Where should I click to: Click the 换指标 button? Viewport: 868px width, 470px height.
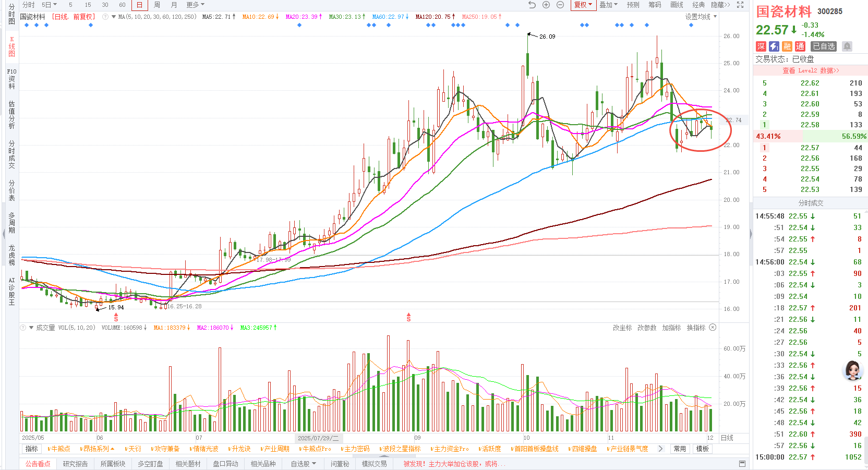(696, 328)
